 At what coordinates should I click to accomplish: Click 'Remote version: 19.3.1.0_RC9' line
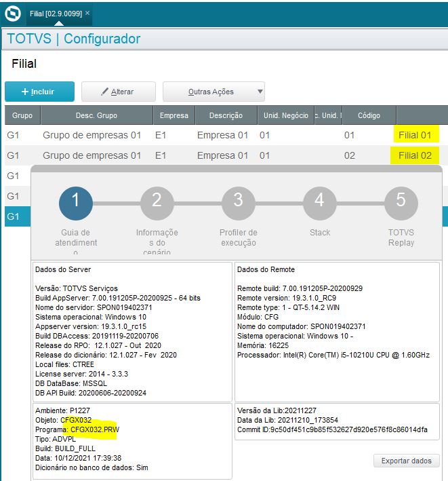(x=287, y=298)
